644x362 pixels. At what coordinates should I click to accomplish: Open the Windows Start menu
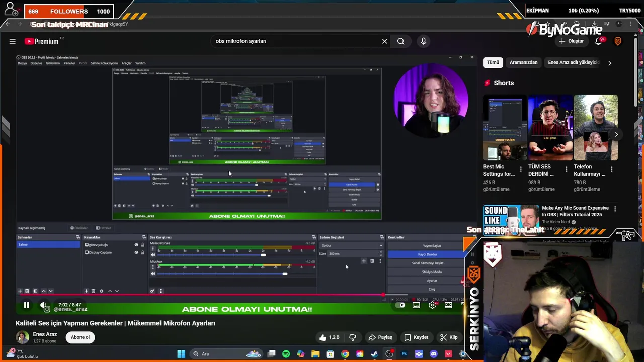[181, 354]
